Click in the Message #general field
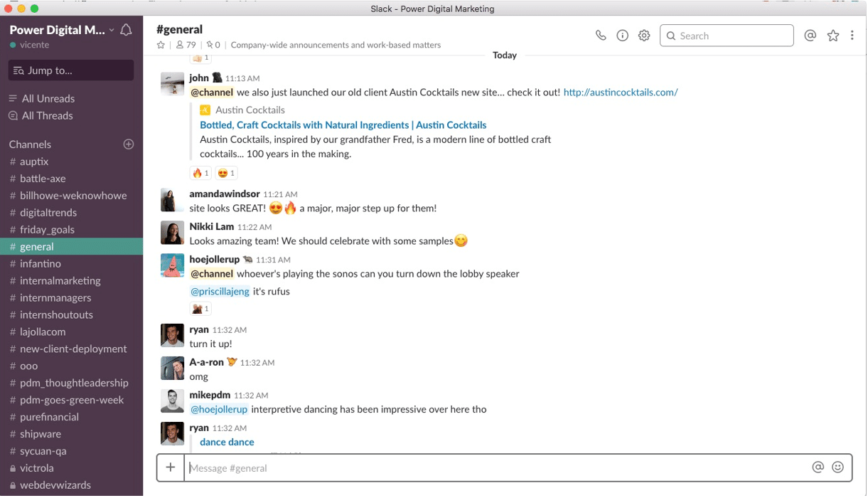 (498, 468)
